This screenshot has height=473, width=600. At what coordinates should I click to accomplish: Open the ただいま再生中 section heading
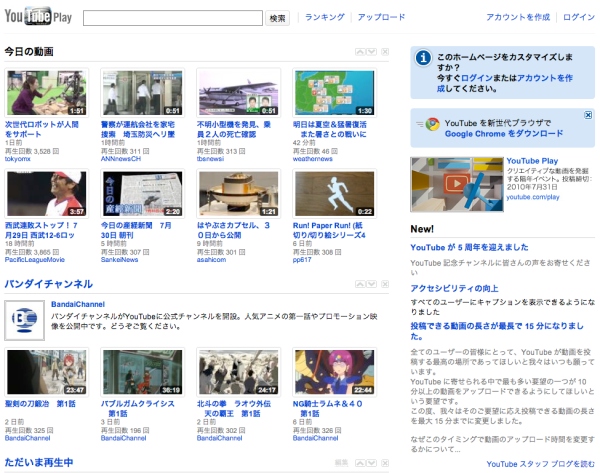pos(39,462)
